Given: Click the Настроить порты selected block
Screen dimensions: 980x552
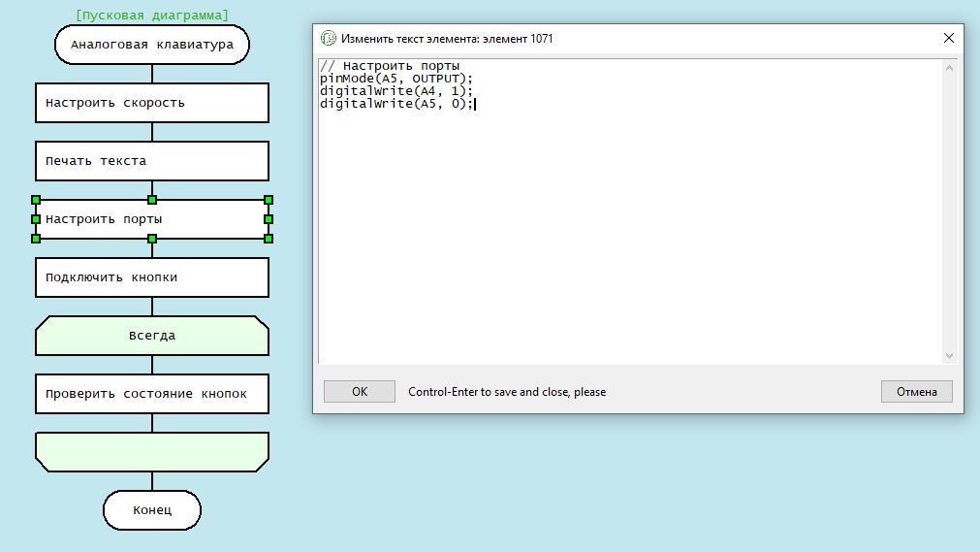Looking at the screenshot, I should tap(152, 219).
